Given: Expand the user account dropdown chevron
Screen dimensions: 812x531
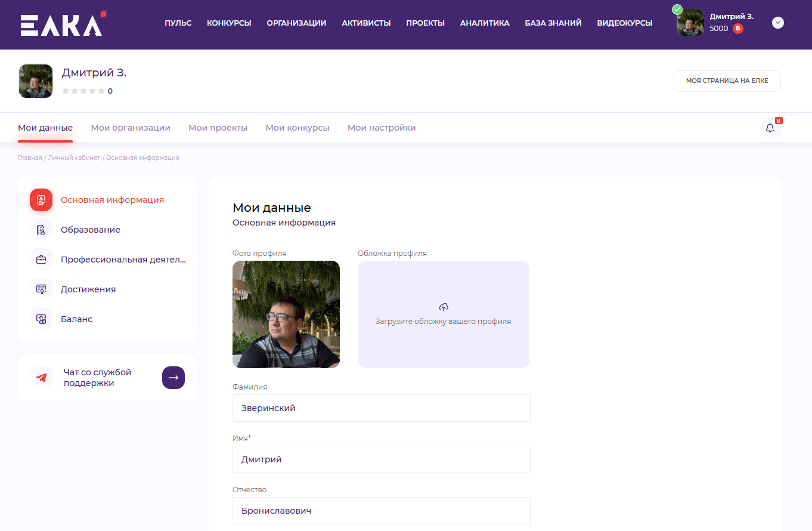Looking at the screenshot, I should click(x=777, y=23).
